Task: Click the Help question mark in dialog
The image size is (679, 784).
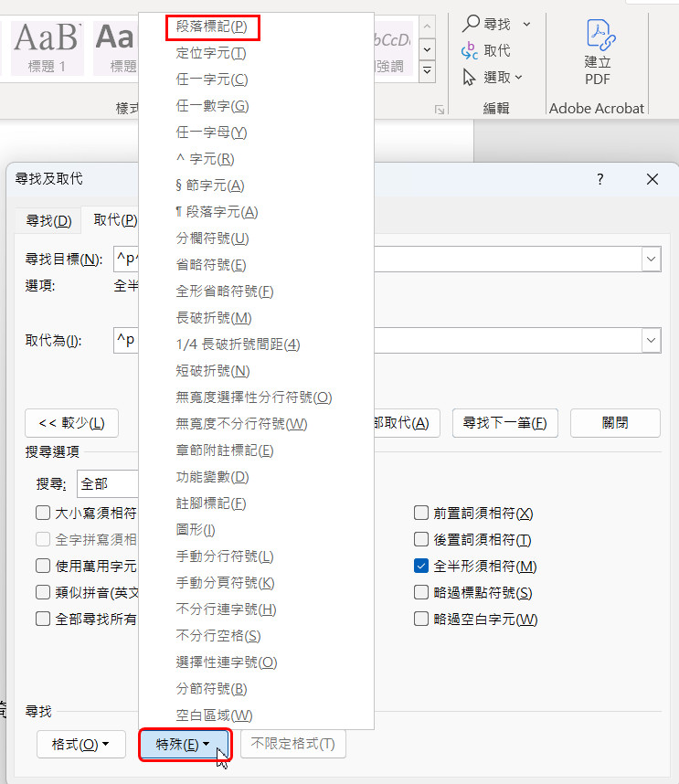Action: [600, 180]
